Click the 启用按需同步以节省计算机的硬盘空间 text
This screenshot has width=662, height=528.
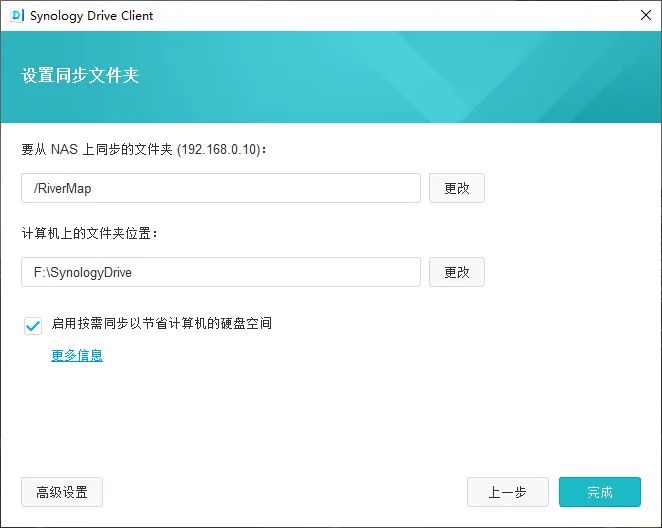tap(162, 323)
